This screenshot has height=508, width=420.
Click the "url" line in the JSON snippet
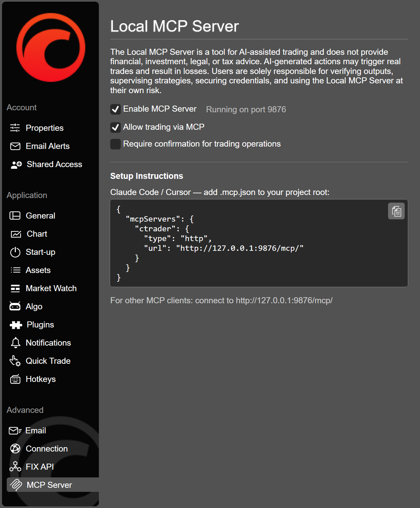224,248
